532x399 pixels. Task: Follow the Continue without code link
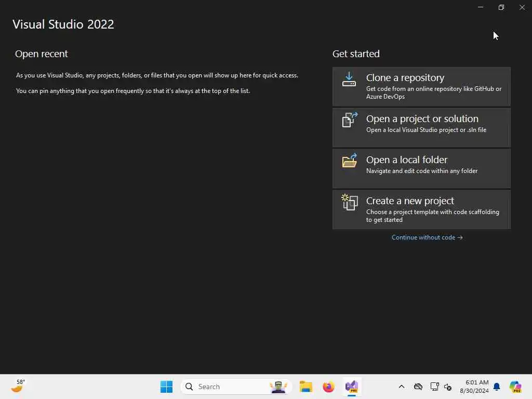[x=427, y=237]
